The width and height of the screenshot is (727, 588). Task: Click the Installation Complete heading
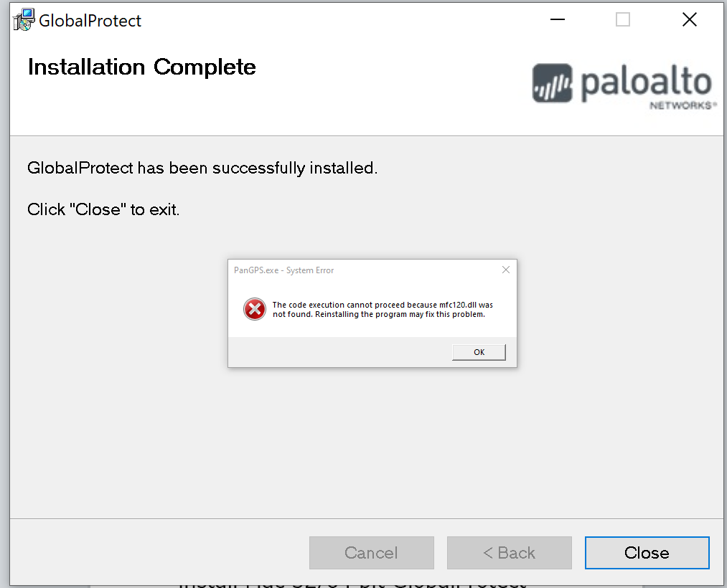pyautogui.click(x=141, y=67)
